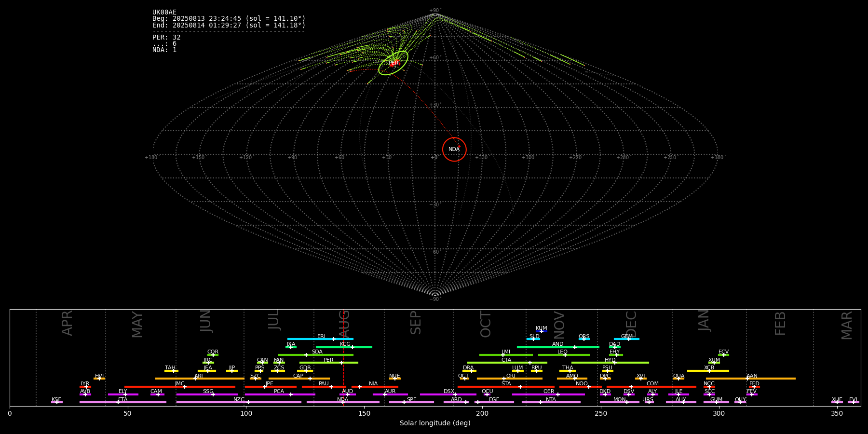Click the NIA shower bar
Screen dimensions: 868x434
(x=375, y=387)
